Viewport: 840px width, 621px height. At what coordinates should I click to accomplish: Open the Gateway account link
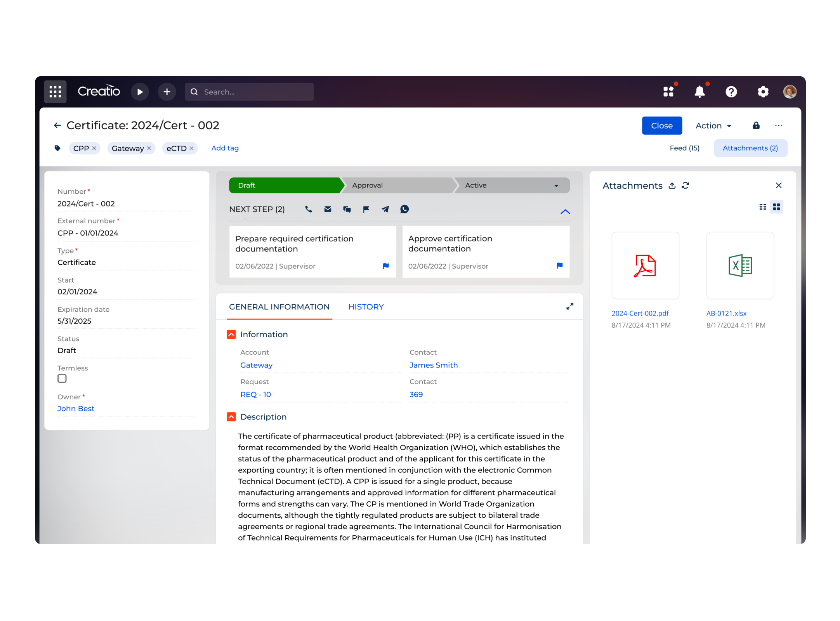point(256,365)
